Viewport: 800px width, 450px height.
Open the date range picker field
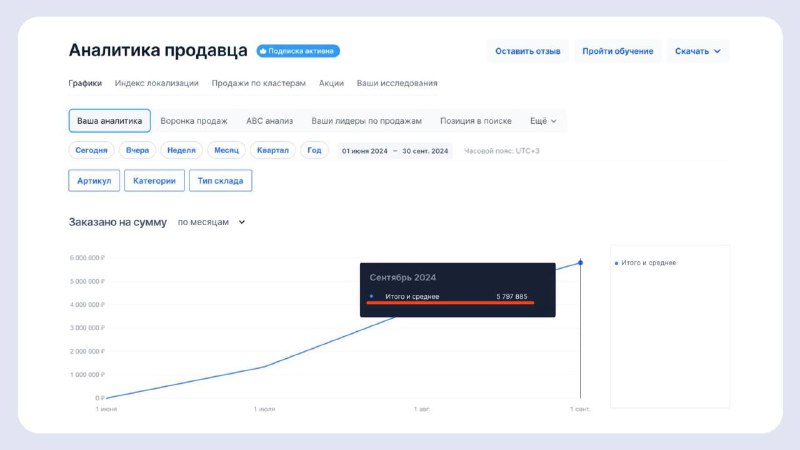point(395,151)
